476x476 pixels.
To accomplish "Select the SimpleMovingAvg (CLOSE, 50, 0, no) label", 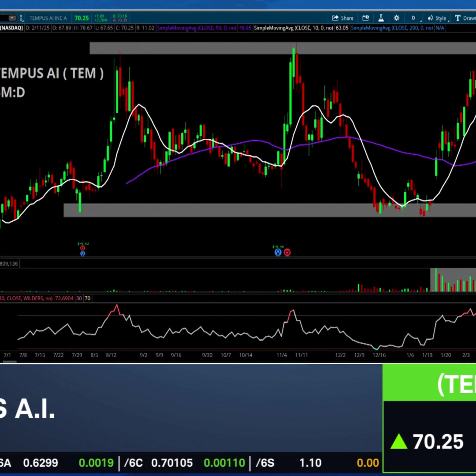I will (x=197, y=28).
